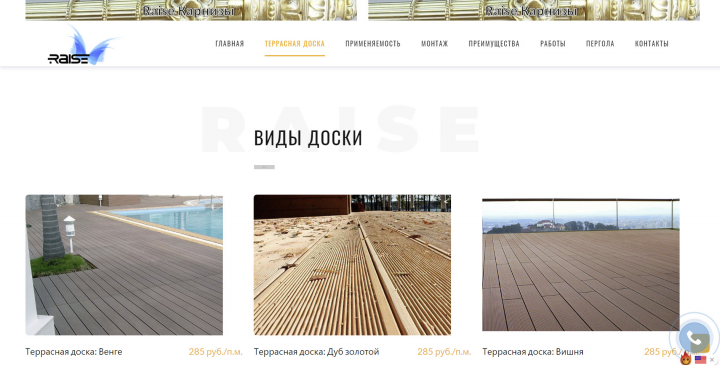Open the ПРИМЕНЯЕМОСТЬ menu item

(373, 44)
